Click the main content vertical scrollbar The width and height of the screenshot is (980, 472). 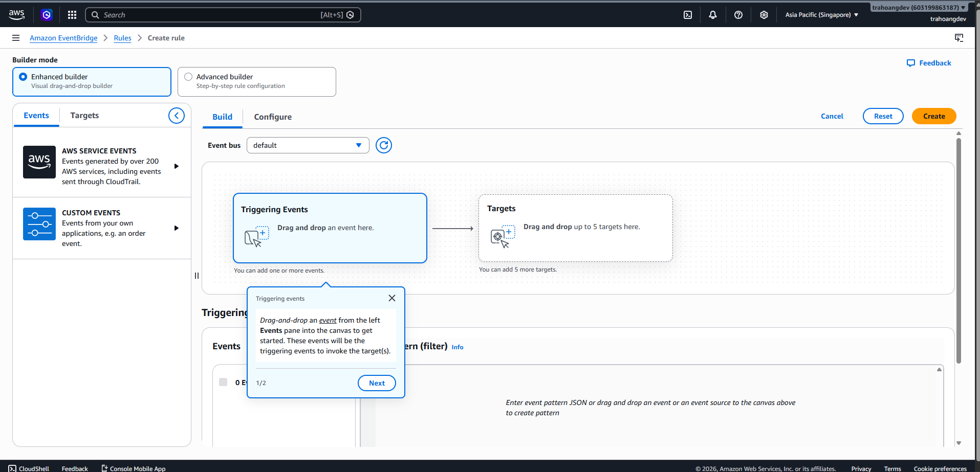click(x=959, y=251)
